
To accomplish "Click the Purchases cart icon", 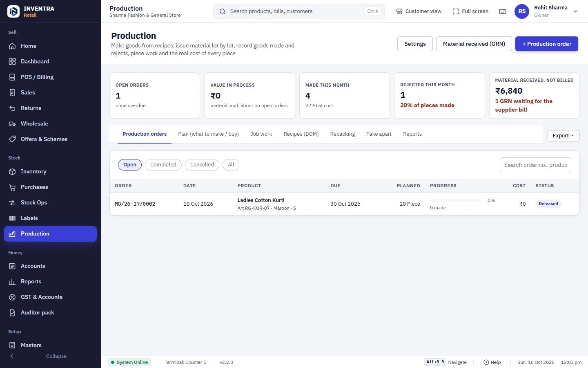I will point(12,187).
